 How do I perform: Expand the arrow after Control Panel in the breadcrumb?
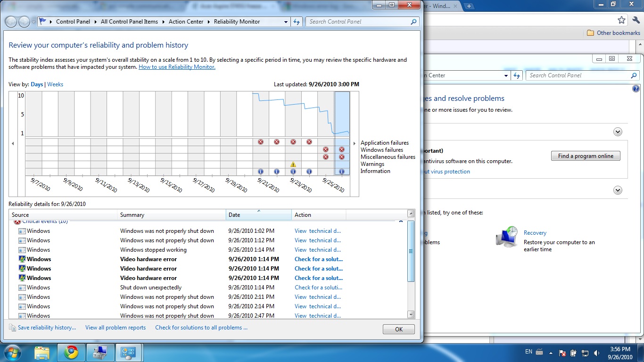point(95,22)
